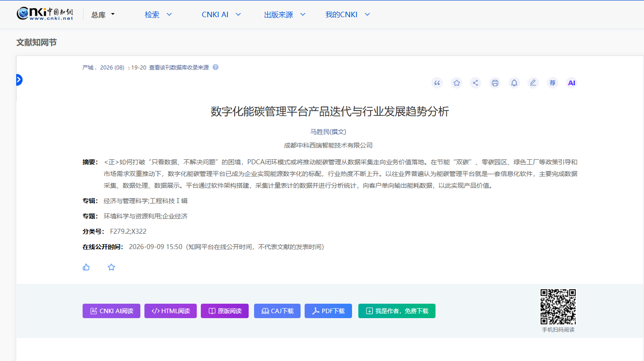Open the 总库 dropdown
This screenshot has height=361, width=644.
click(x=103, y=14)
